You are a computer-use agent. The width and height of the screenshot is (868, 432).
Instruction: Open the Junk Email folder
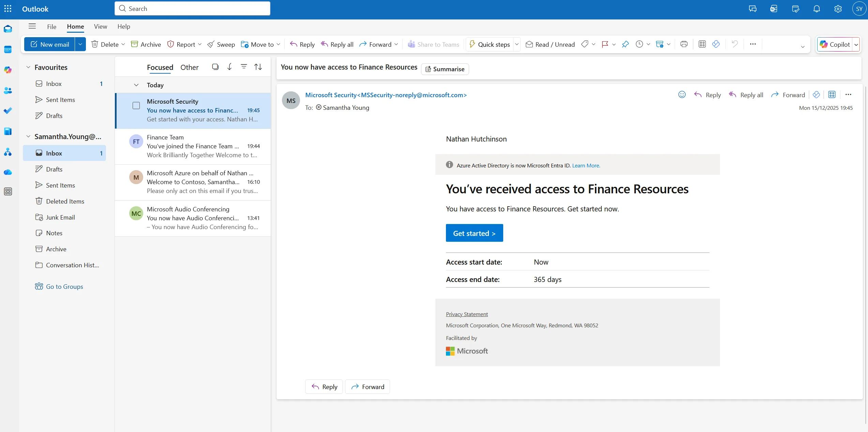(x=65, y=217)
